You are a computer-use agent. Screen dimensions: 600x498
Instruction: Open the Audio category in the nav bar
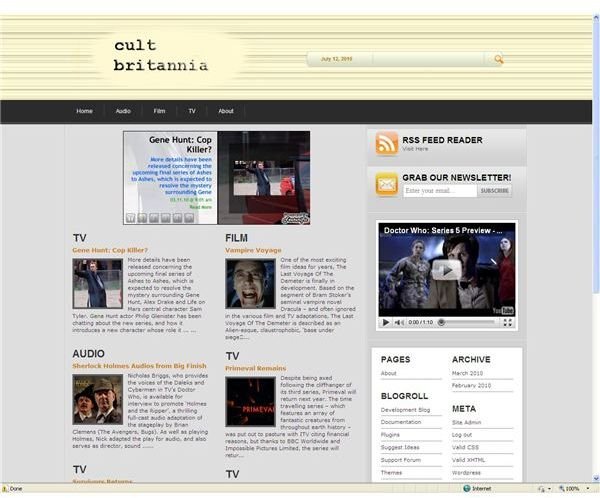pyautogui.click(x=123, y=111)
